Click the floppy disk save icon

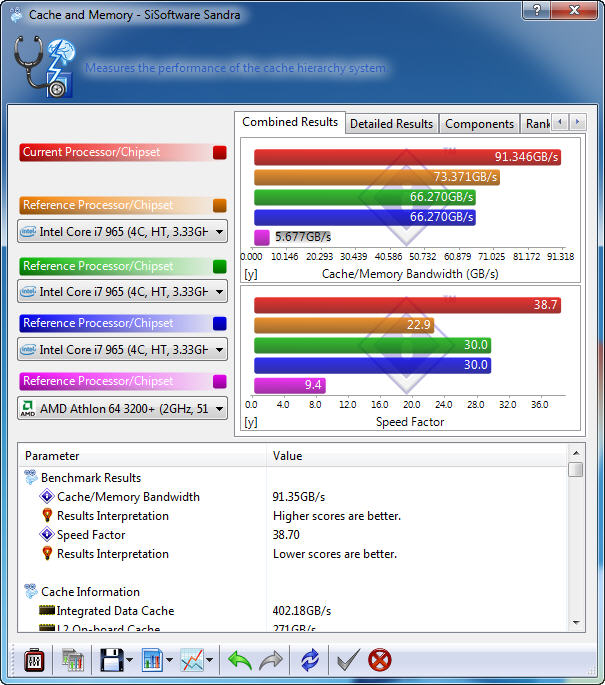click(x=111, y=660)
